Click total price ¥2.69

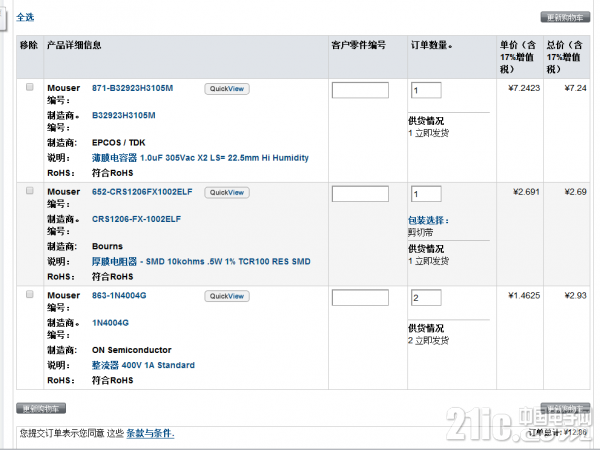click(x=575, y=192)
